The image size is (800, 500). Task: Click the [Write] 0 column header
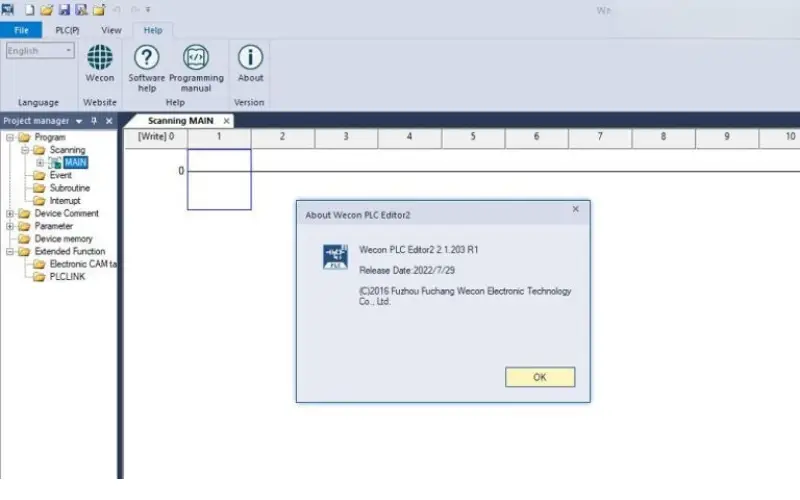tap(156, 138)
